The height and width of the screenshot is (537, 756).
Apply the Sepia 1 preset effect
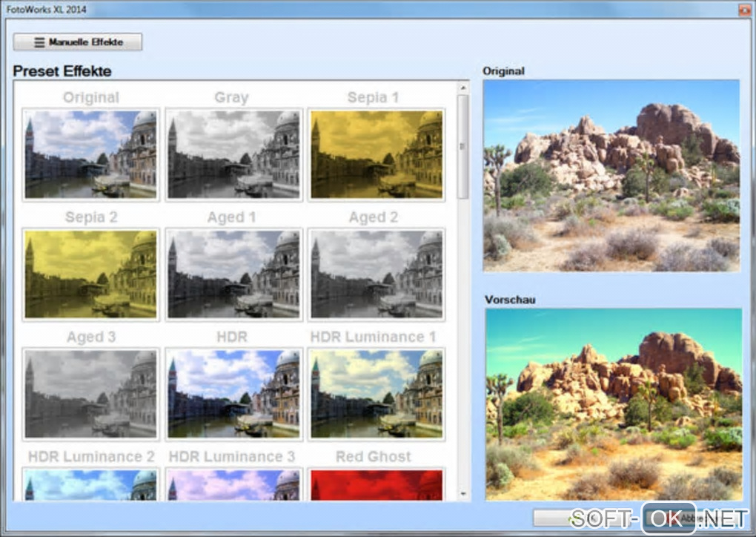coord(377,154)
